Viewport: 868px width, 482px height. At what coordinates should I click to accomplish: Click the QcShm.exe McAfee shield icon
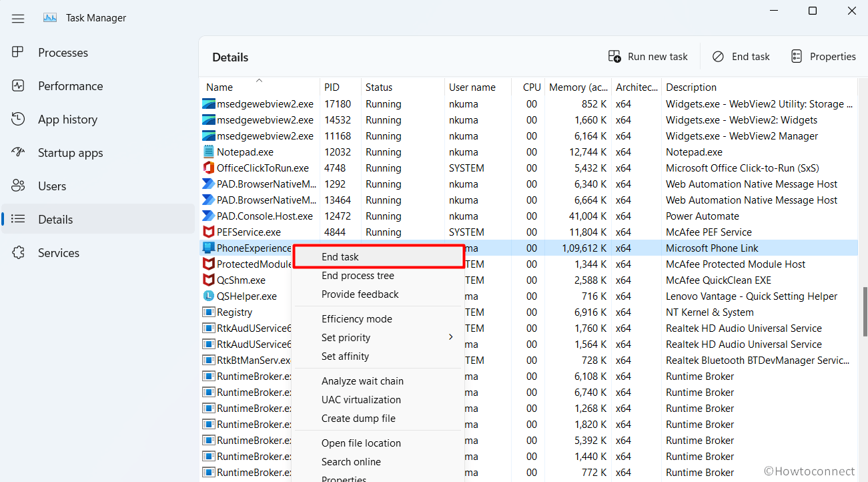click(209, 280)
